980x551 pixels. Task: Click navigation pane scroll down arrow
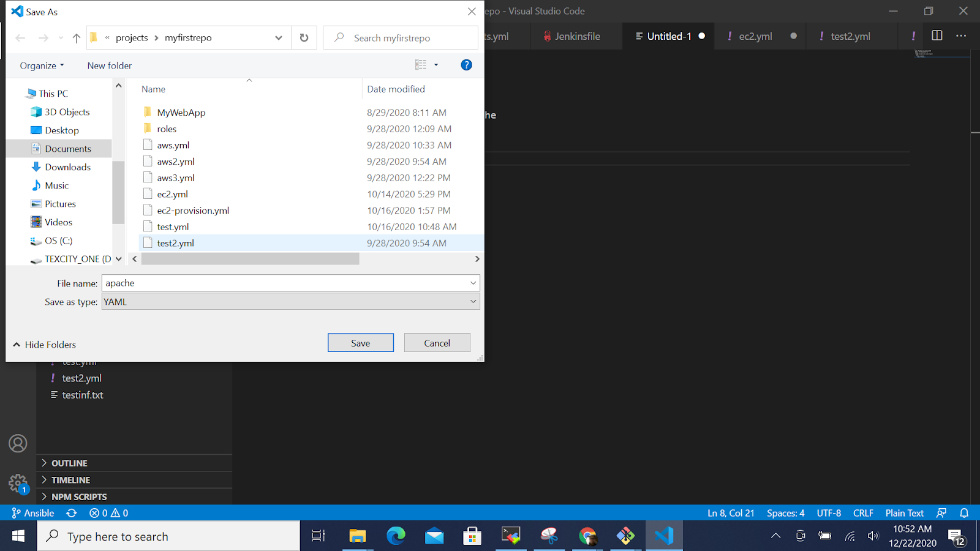pos(119,259)
